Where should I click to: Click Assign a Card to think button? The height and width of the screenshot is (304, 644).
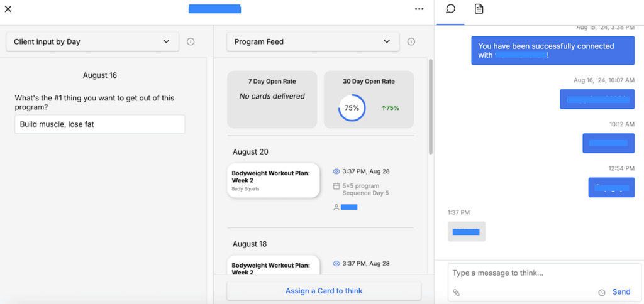pyautogui.click(x=324, y=291)
